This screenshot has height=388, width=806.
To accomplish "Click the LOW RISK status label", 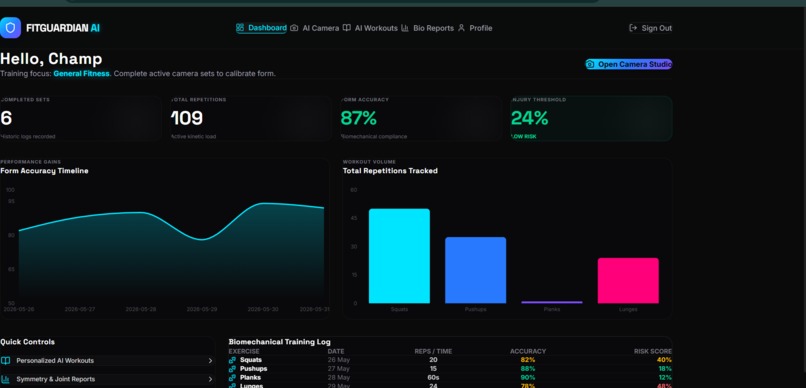I will (x=524, y=137).
